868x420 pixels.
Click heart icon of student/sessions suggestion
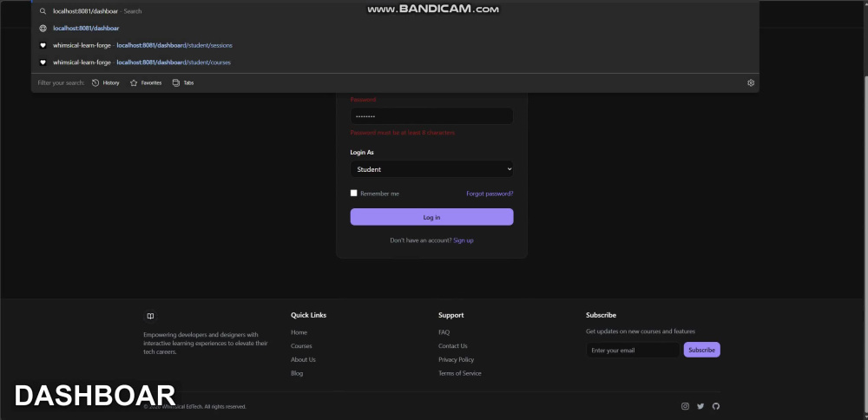[43, 45]
